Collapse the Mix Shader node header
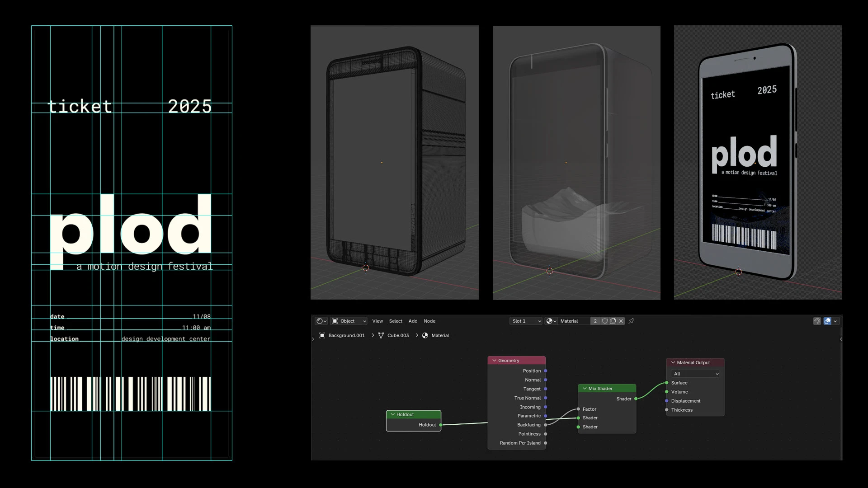The image size is (868, 488). coord(585,388)
